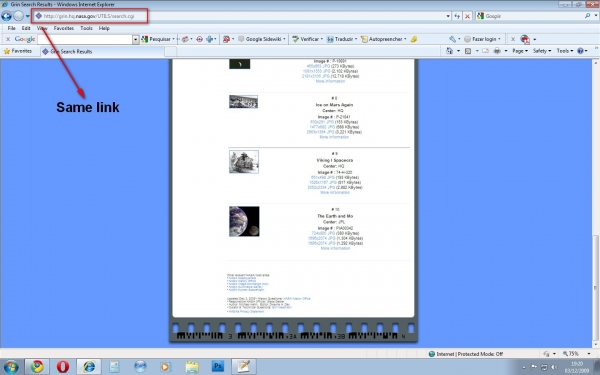
Task: Open the Earth and Moon thumbnail
Action: tap(244, 222)
